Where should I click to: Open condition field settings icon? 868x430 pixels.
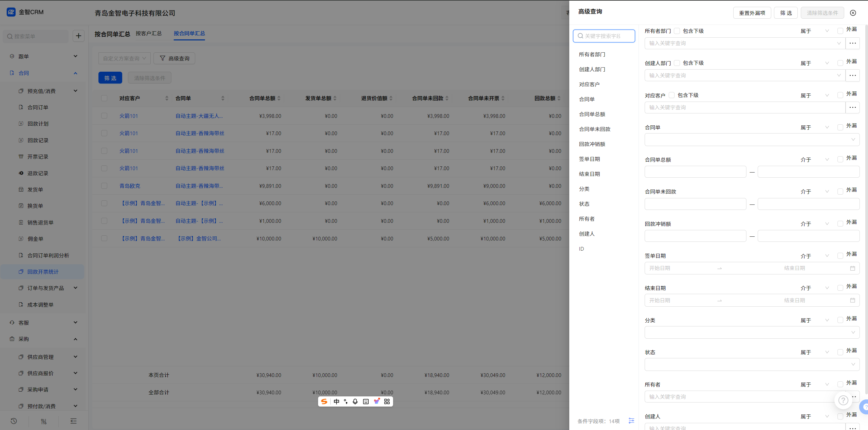click(631, 421)
